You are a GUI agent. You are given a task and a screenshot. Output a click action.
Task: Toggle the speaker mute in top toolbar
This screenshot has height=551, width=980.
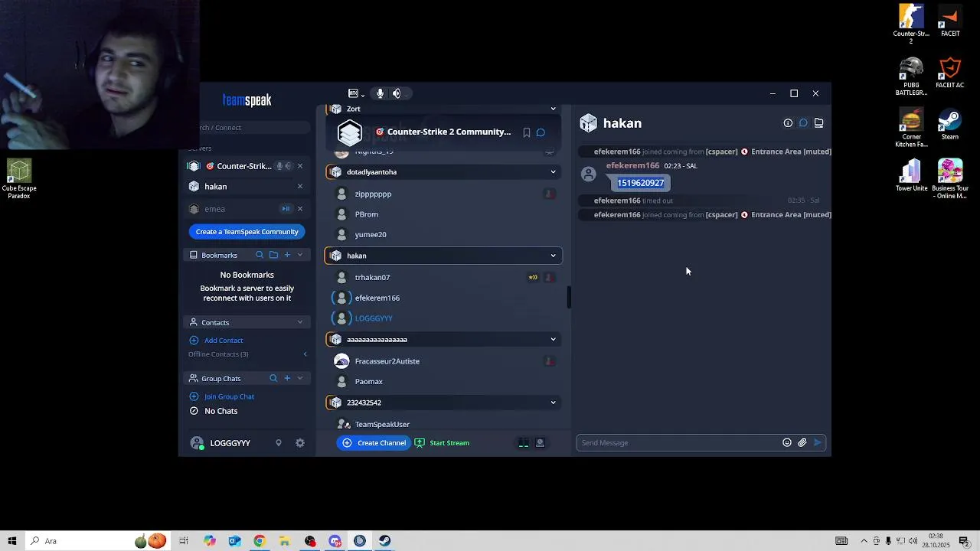pyautogui.click(x=397, y=93)
